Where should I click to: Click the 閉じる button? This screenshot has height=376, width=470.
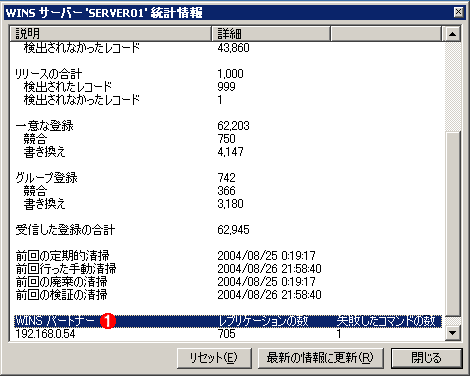427,358
